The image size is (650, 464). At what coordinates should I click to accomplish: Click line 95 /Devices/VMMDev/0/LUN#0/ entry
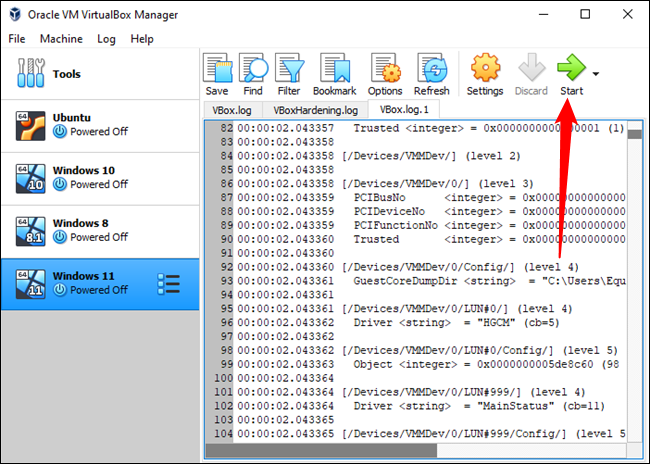point(457,309)
